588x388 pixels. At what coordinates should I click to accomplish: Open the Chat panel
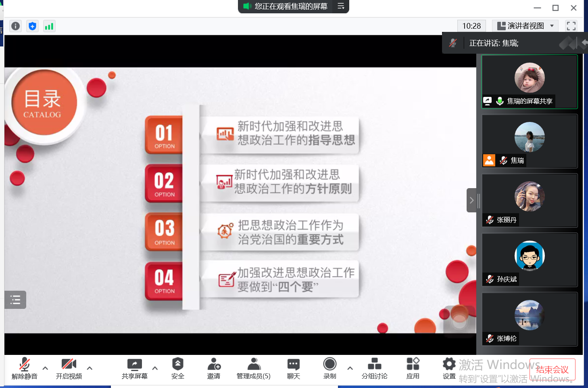[x=293, y=368]
